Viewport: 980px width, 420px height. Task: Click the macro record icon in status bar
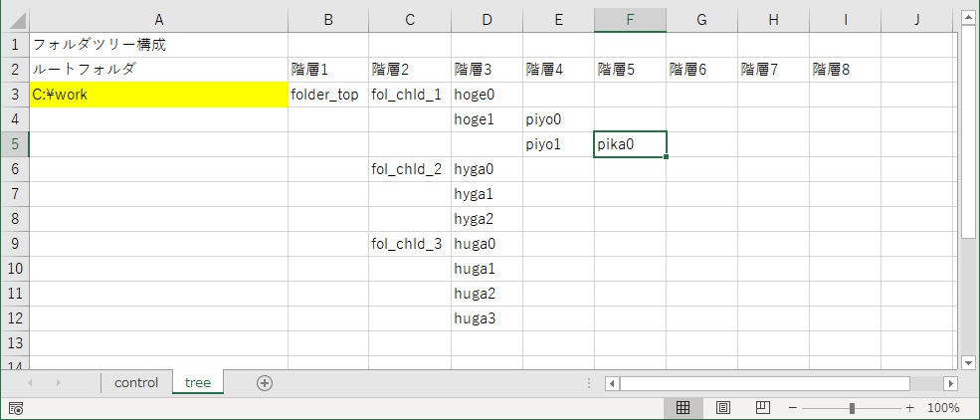(x=17, y=409)
